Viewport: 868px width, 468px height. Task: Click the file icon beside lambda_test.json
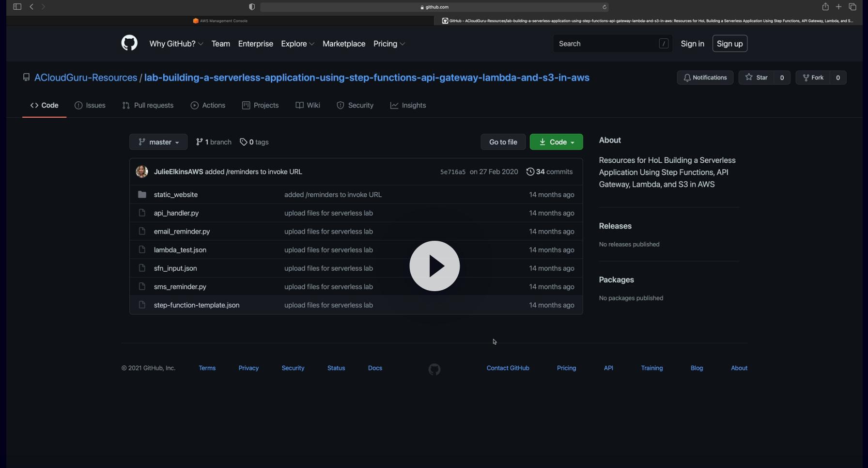tap(142, 250)
